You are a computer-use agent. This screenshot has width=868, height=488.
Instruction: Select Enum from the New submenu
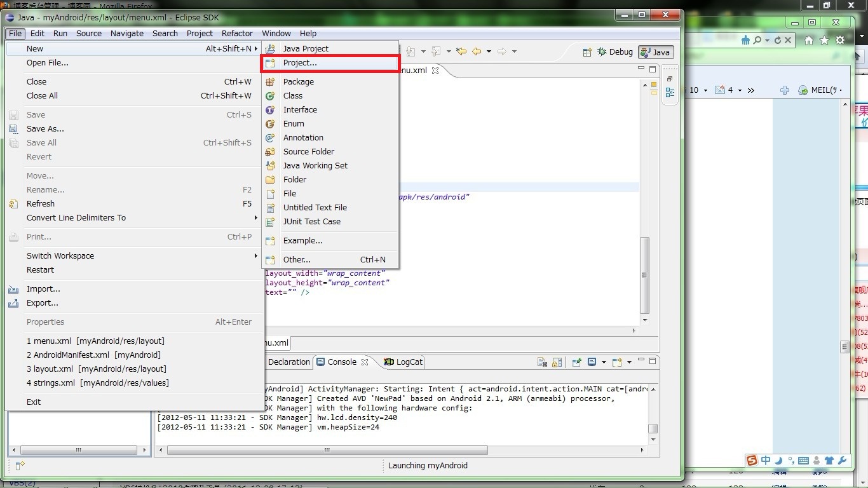tap(330, 123)
